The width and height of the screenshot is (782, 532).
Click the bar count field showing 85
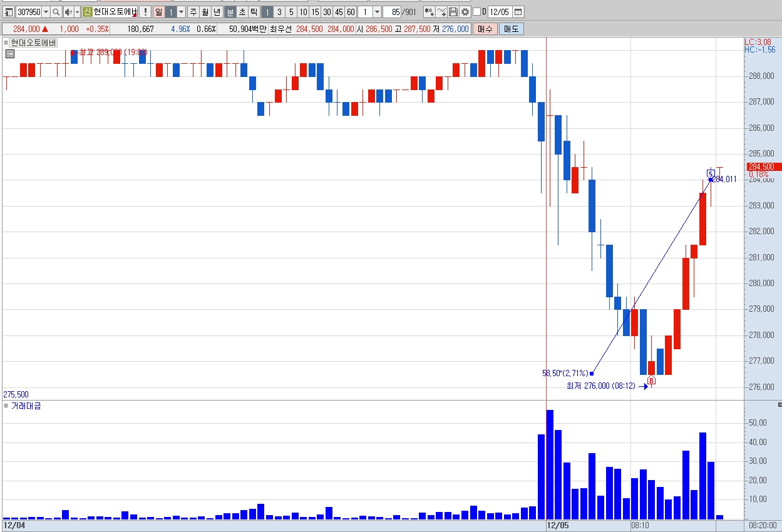click(392, 12)
